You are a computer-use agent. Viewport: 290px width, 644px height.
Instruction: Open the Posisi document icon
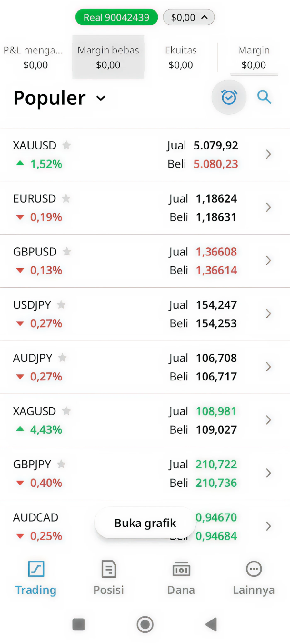(109, 569)
